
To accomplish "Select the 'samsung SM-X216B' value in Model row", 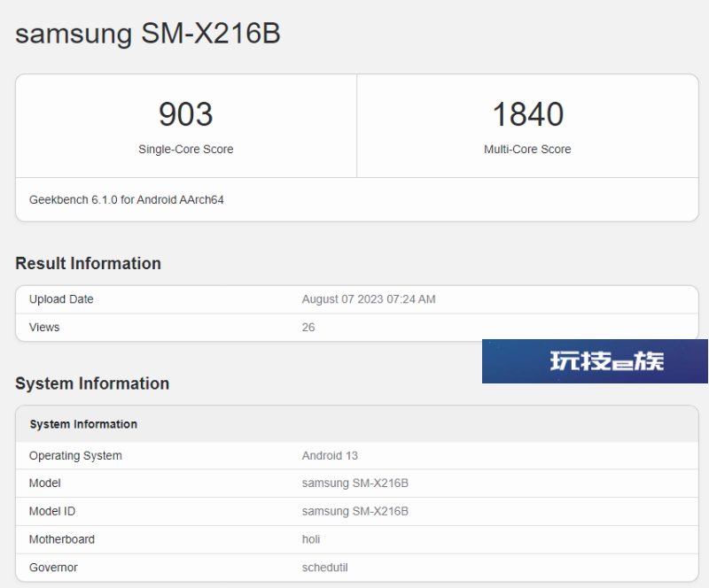I will 355,484.
